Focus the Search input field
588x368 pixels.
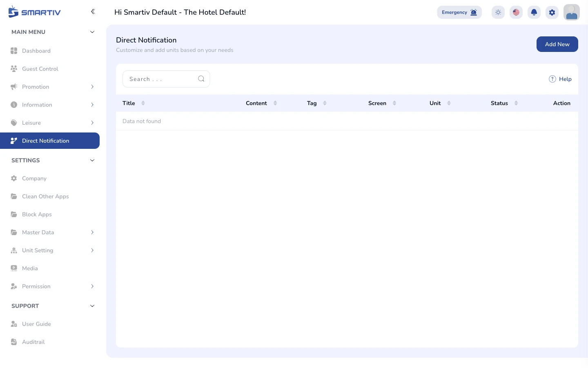[166, 79]
